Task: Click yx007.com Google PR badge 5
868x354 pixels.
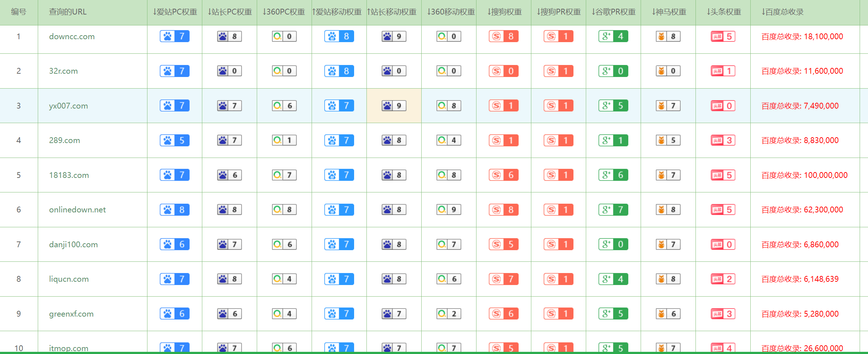Action: [x=613, y=106]
